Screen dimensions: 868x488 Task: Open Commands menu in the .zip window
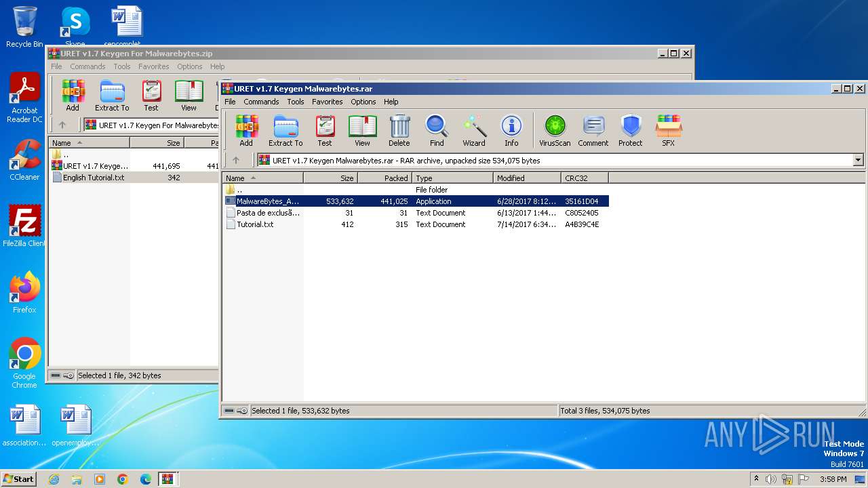coord(87,66)
